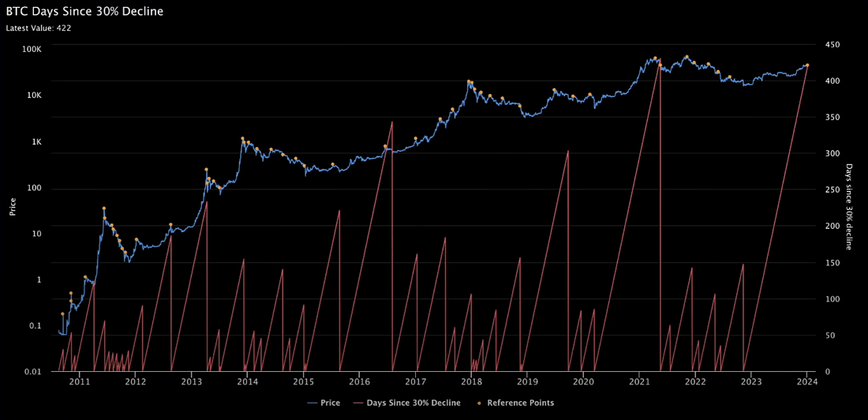The height and width of the screenshot is (420, 868).
Task: Click the 2020 label on the x-axis
Action: coord(583,381)
